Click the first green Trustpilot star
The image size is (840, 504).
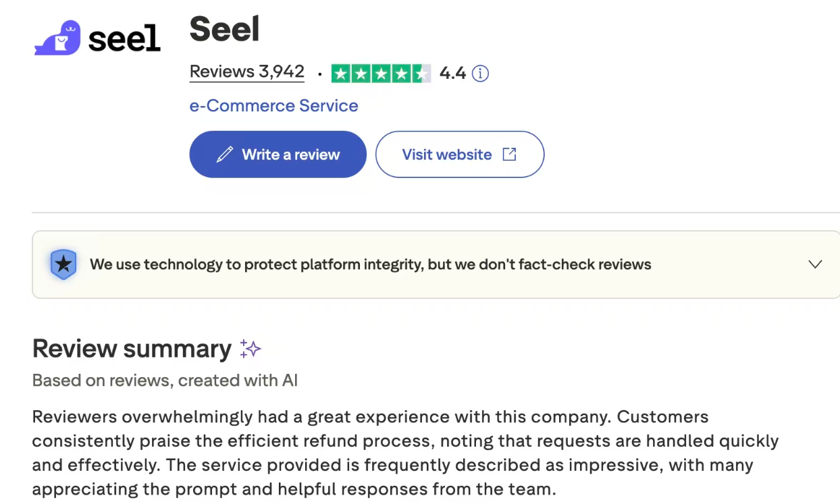point(342,73)
